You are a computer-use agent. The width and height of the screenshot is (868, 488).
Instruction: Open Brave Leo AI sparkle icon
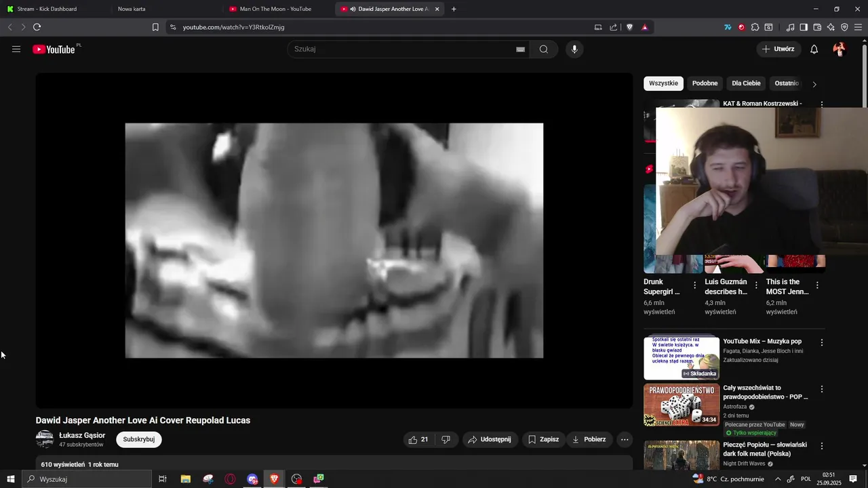[831, 27]
